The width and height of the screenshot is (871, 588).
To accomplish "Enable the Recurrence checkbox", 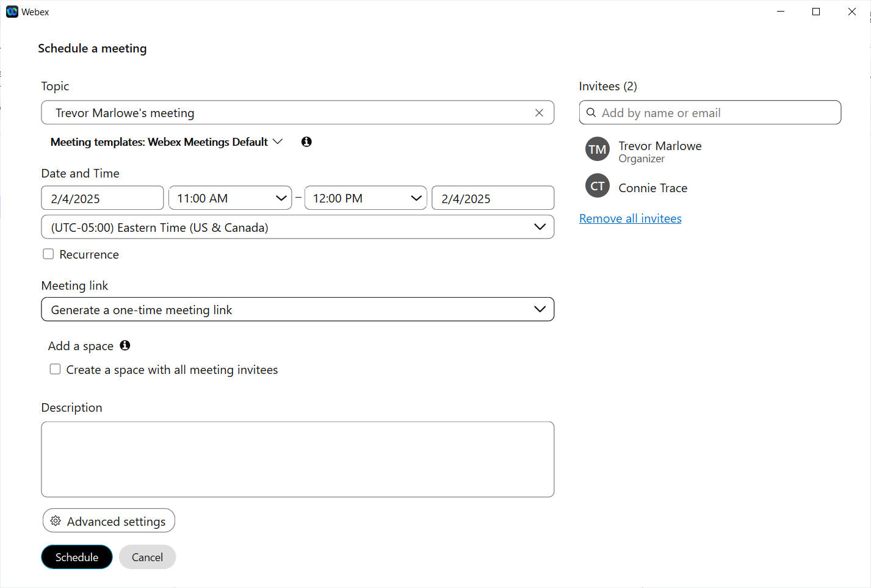I will coord(48,254).
